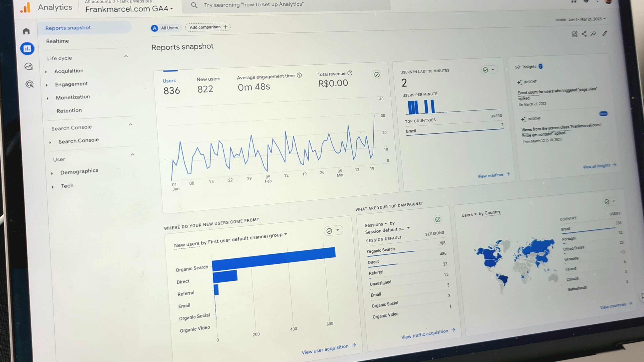The height and width of the screenshot is (362, 644).
Task: Click the Referral bar in chart
Action: (x=216, y=290)
